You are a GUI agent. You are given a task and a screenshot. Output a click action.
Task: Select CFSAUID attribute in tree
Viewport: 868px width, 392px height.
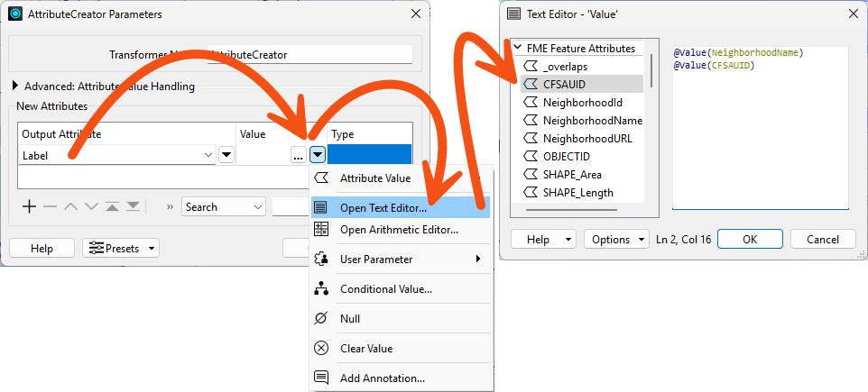click(582, 84)
